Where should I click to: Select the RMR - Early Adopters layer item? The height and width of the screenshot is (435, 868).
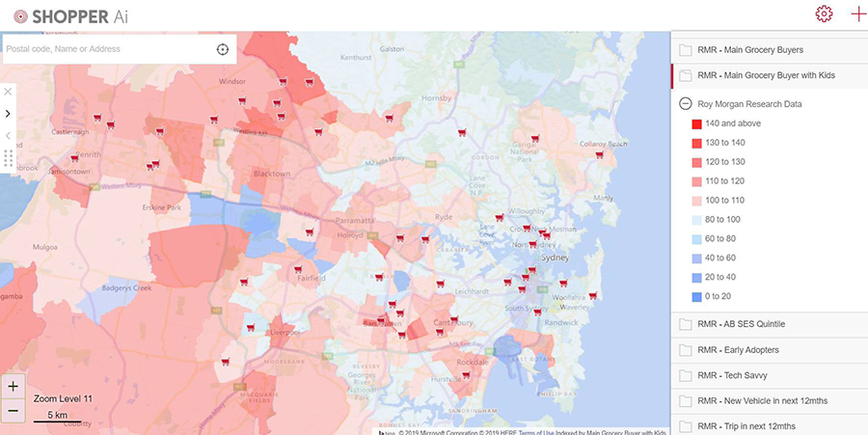[738, 350]
